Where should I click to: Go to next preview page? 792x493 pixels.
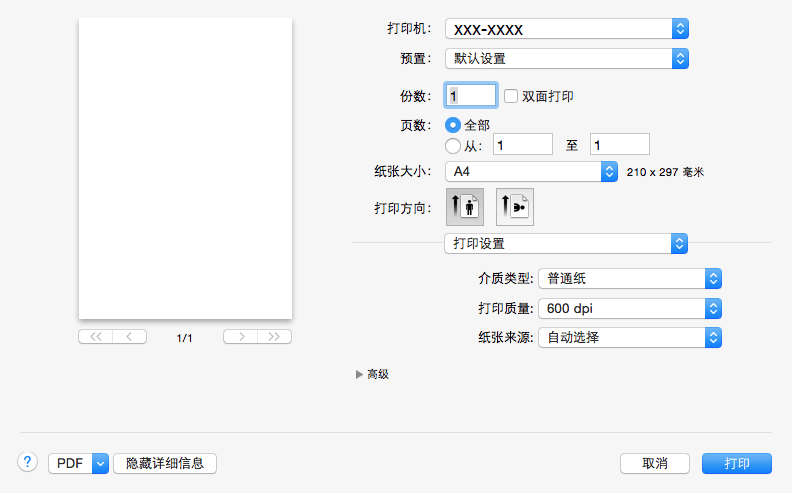(x=240, y=337)
